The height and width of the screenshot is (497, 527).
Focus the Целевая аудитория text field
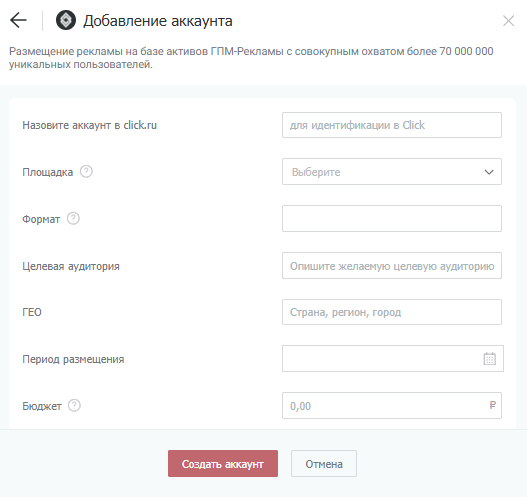tap(392, 266)
